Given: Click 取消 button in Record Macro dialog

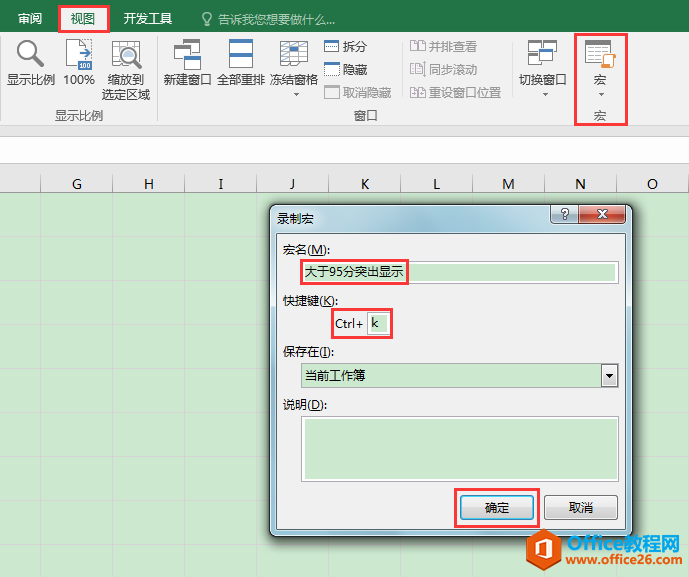Looking at the screenshot, I should coord(581,508).
